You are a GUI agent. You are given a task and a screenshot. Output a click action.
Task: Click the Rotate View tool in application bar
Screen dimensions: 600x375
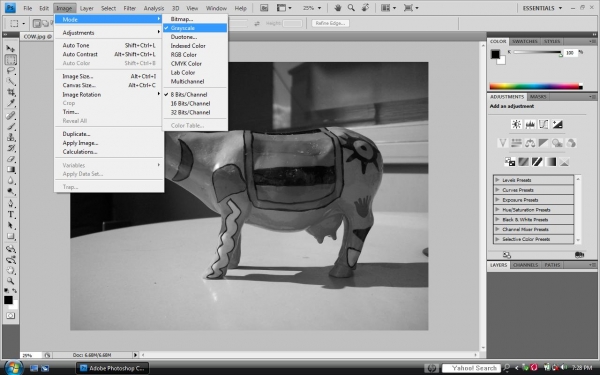coord(365,8)
